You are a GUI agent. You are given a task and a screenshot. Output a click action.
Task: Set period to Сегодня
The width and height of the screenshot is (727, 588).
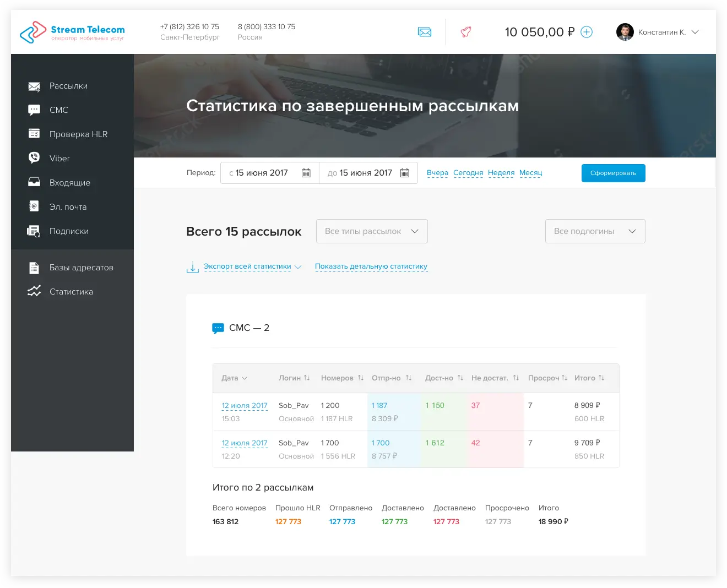[x=468, y=173]
